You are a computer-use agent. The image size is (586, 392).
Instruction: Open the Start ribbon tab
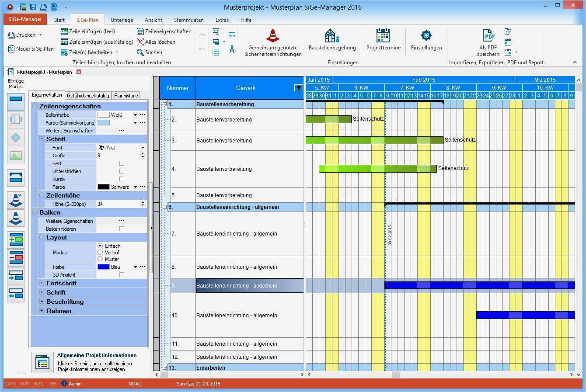click(x=59, y=20)
